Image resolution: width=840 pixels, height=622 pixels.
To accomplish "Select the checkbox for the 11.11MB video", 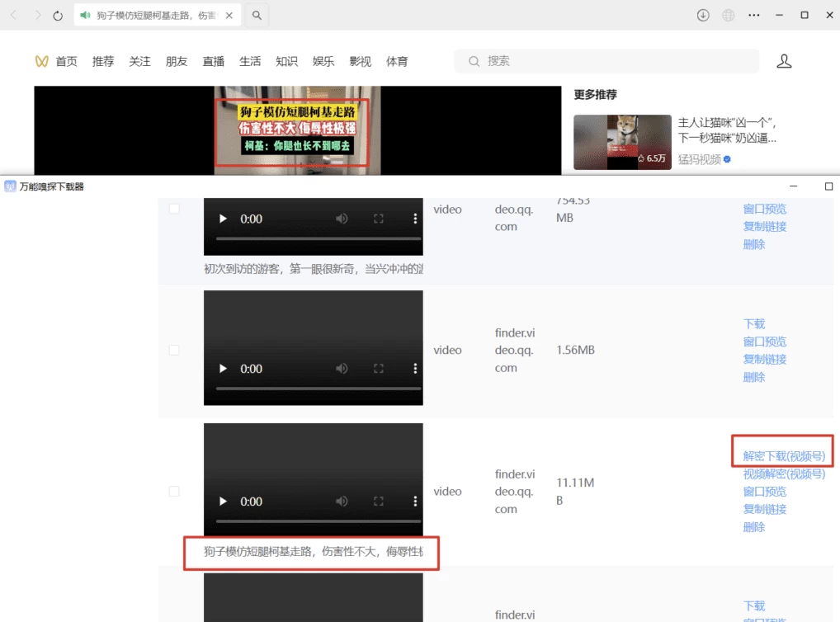I will (x=174, y=491).
